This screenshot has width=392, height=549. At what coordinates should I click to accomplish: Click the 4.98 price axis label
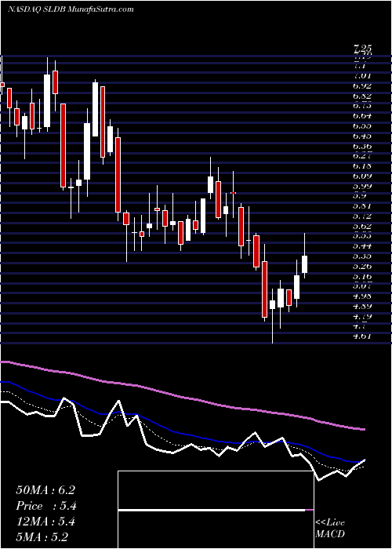[362, 296]
